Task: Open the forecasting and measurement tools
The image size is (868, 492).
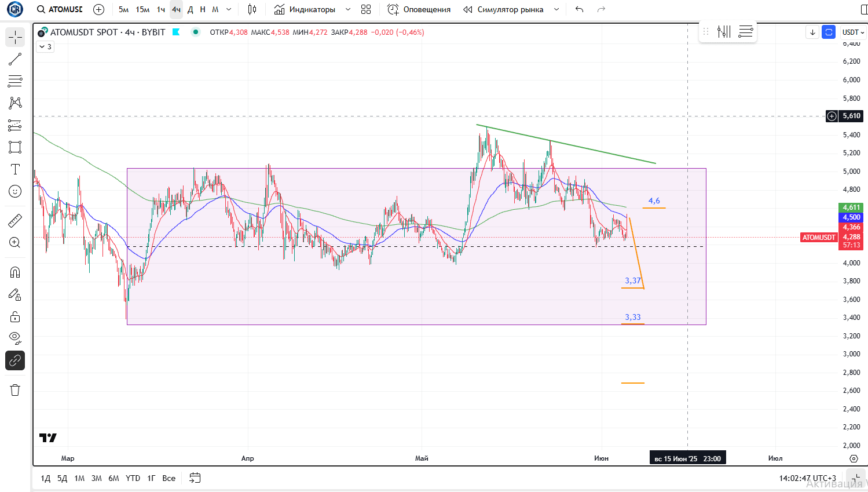Action: 15,125
